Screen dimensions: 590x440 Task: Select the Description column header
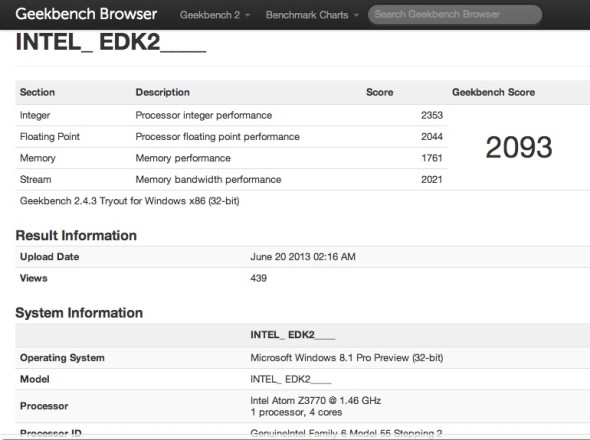pyautogui.click(x=163, y=92)
